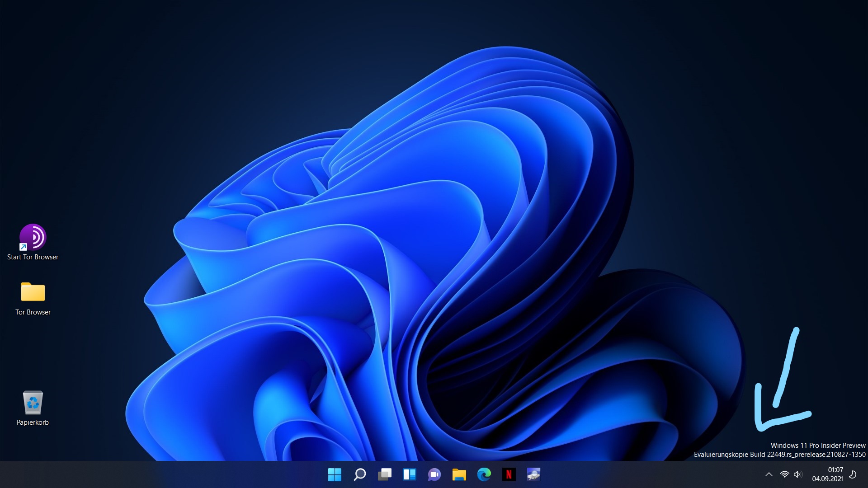The width and height of the screenshot is (868, 488).
Task: Click the Papierkorb icon label text
Action: [33, 422]
